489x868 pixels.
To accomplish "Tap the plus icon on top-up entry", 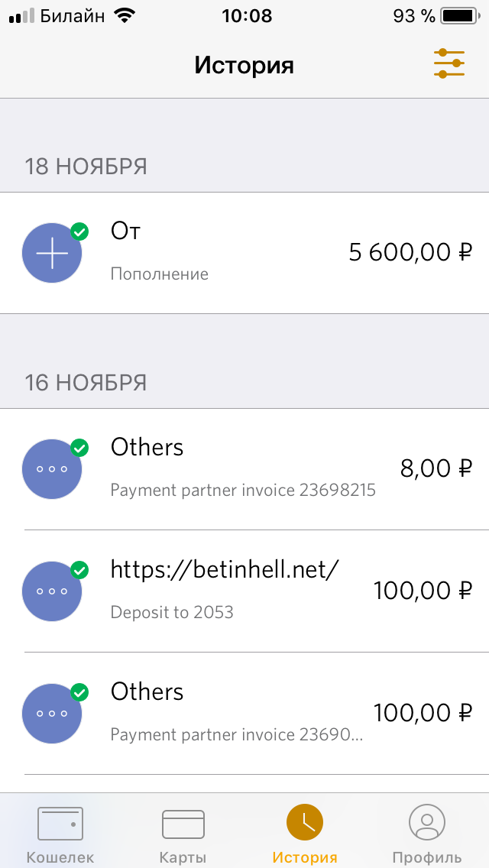I will tap(52, 253).
